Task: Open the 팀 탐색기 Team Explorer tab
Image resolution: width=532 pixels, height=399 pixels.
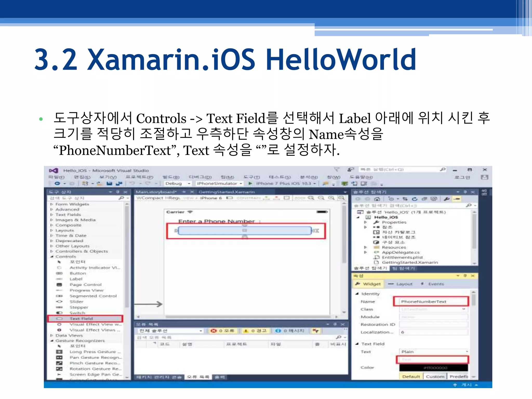Action: (403, 268)
